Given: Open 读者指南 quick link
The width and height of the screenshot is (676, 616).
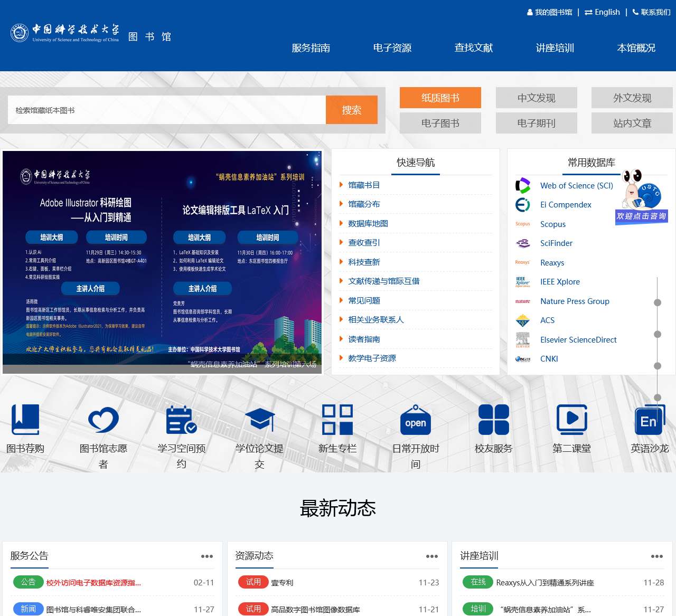Looking at the screenshot, I should [364, 339].
